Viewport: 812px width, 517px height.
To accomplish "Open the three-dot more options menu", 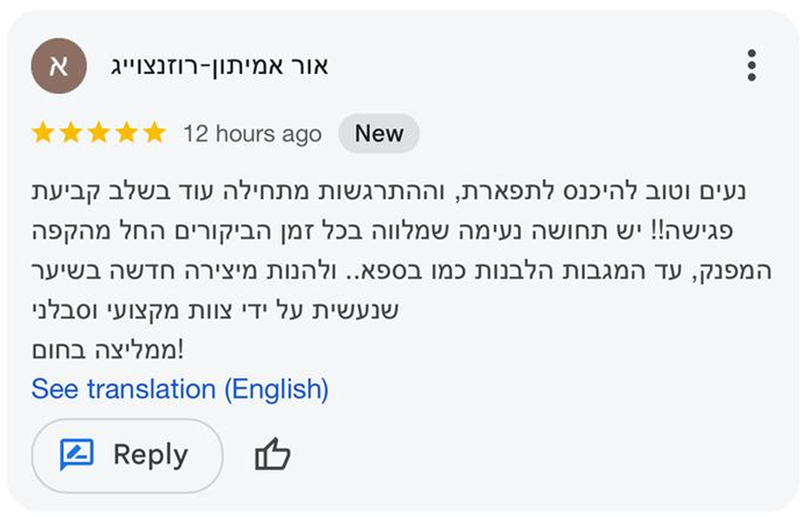I will (x=751, y=65).
